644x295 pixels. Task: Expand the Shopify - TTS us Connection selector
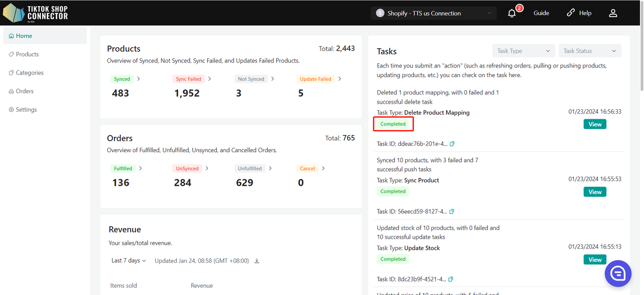click(434, 14)
